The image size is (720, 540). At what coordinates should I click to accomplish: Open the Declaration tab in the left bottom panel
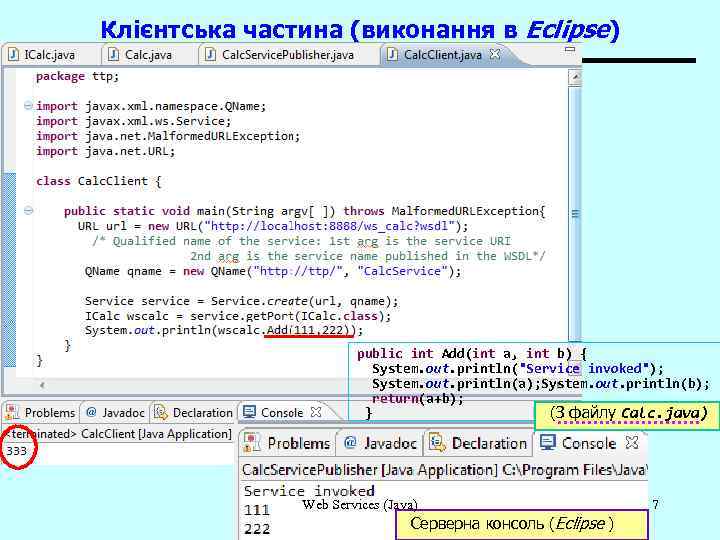(x=193, y=412)
